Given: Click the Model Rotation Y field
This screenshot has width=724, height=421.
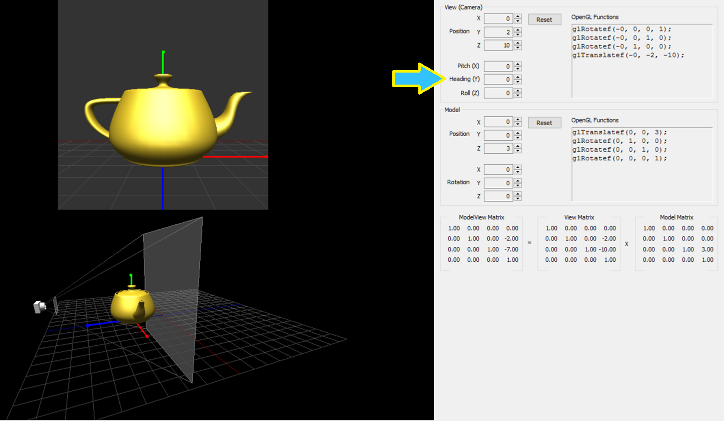Looking at the screenshot, I should click(498, 183).
